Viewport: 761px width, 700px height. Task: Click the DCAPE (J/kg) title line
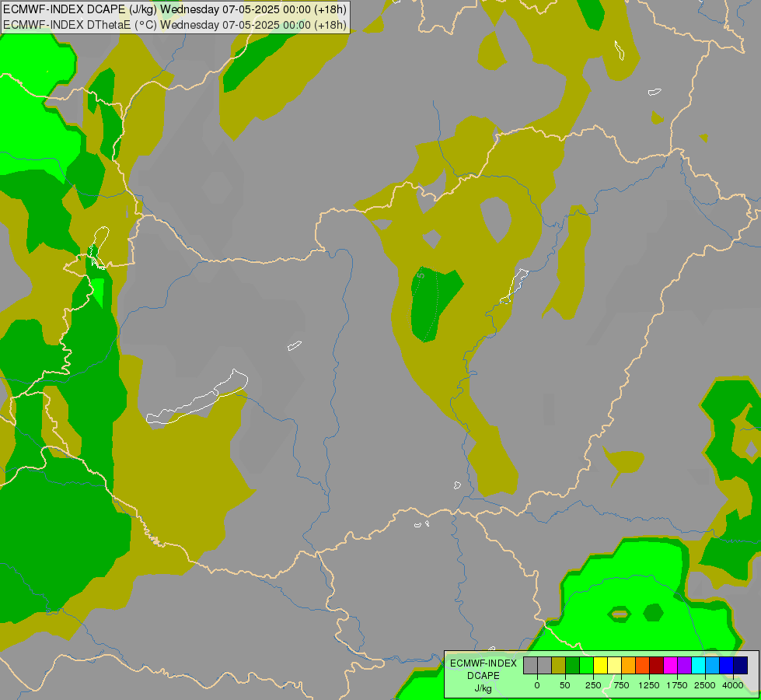[x=175, y=9]
